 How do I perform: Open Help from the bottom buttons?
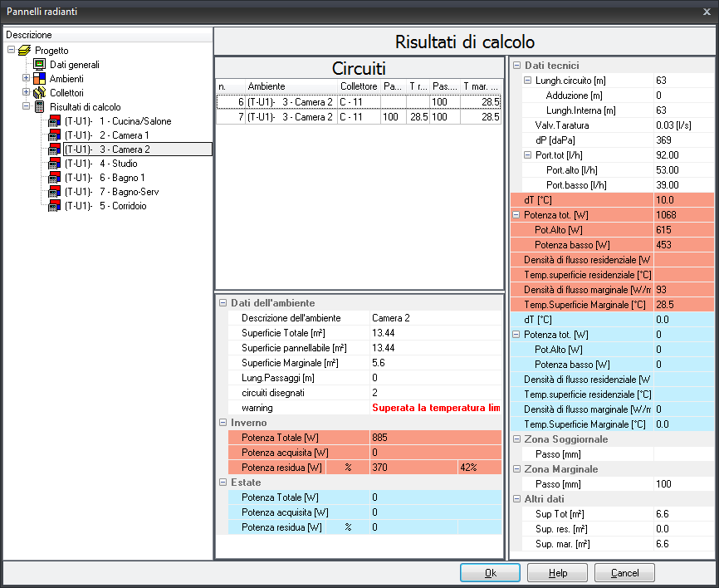(557, 573)
